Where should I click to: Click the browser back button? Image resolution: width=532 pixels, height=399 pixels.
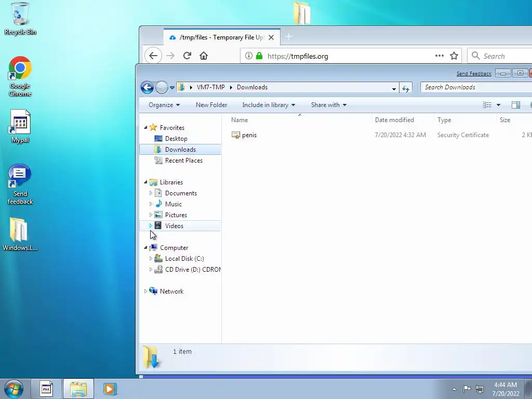click(153, 56)
